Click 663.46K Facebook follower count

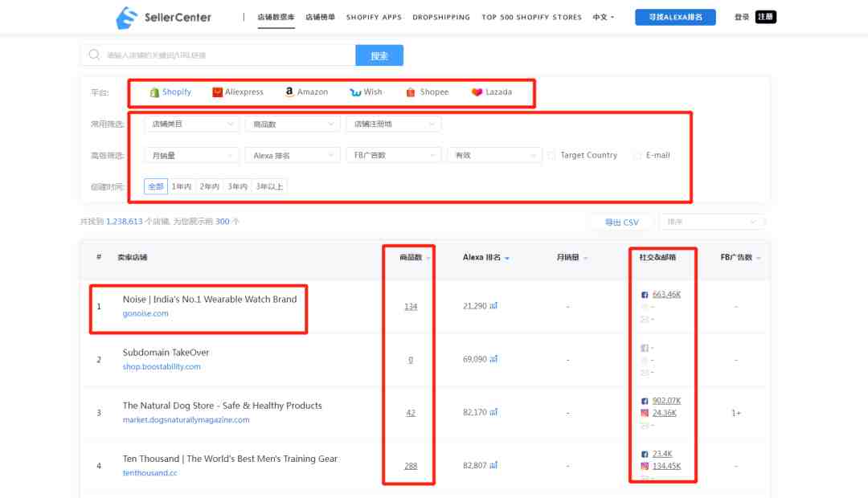coord(666,294)
